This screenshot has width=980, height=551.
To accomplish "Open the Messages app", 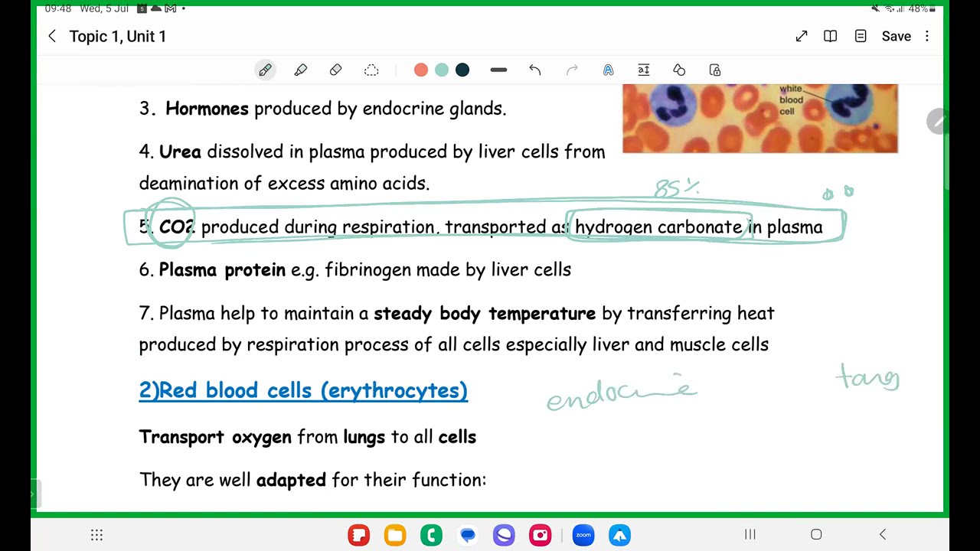I will click(x=468, y=535).
